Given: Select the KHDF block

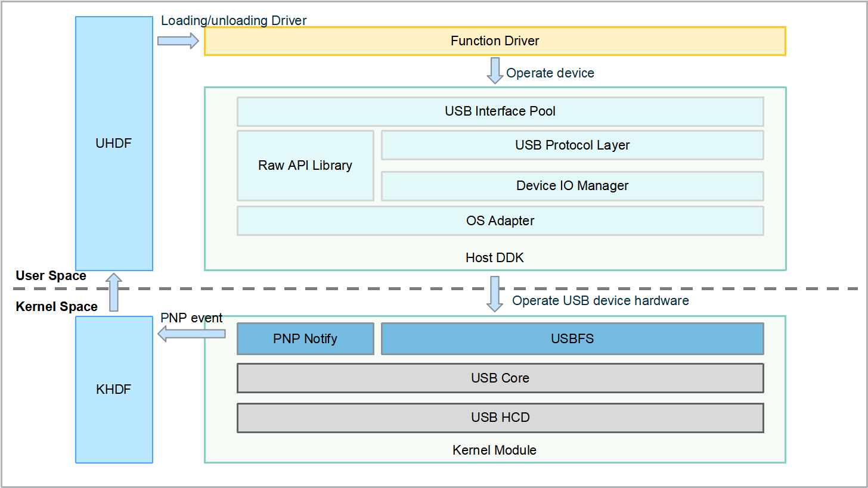Looking at the screenshot, I should pyautogui.click(x=114, y=390).
